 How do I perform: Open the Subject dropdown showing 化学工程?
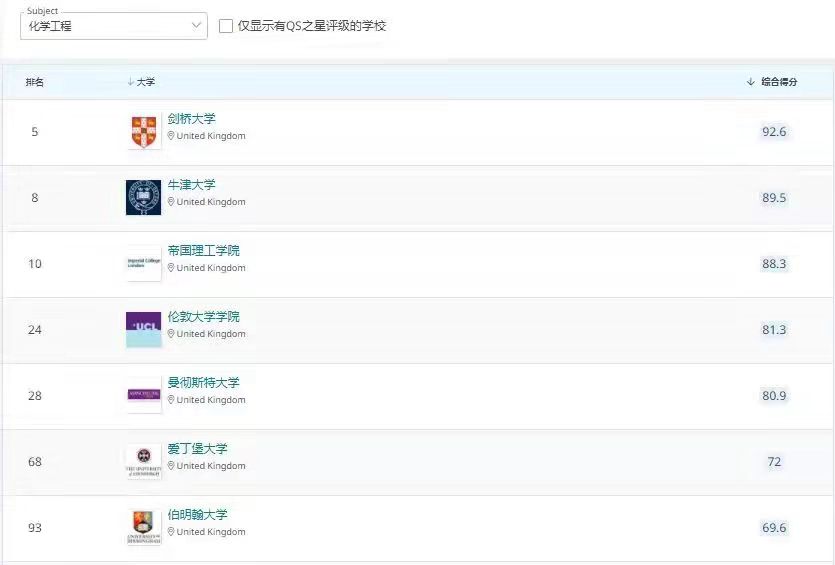coord(113,26)
